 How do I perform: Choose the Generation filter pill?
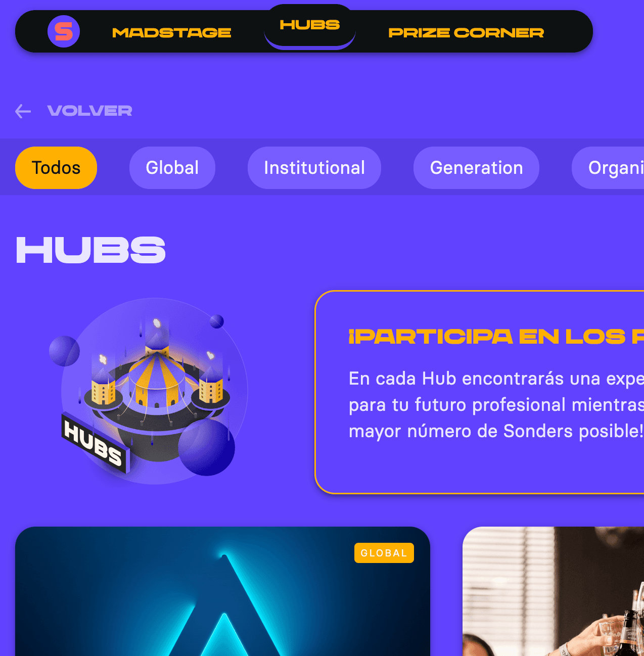click(476, 168)
